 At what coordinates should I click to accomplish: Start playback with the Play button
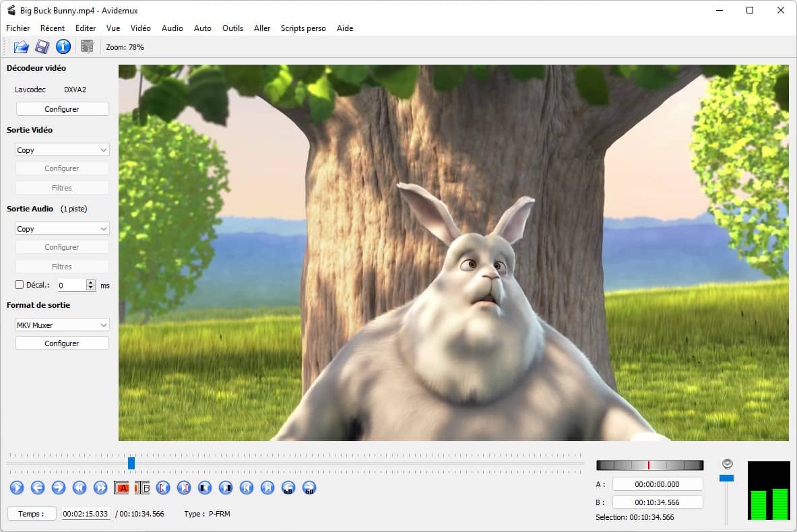click(x=17, y=488)
